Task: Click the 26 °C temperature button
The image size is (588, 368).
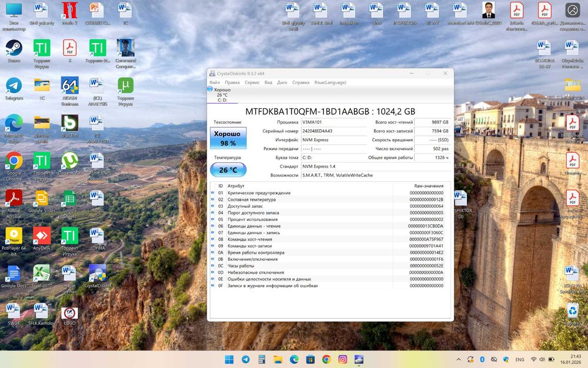Action: click(228, 170)
